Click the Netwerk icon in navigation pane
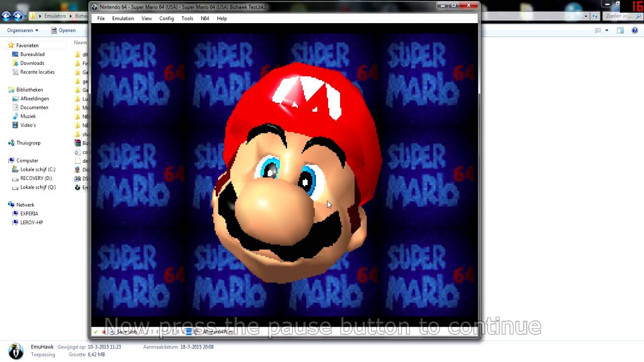 click(11, 205)
